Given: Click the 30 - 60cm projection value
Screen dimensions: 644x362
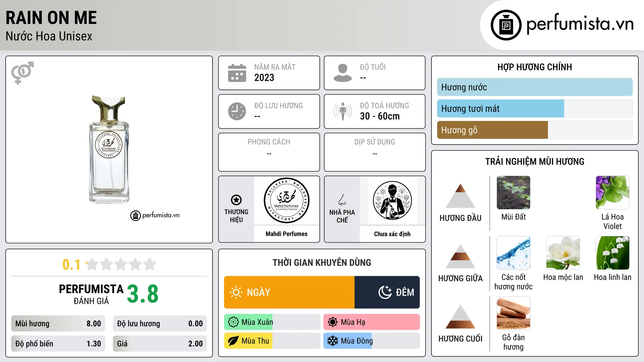Looking at the screenshot, I should [380, 116].
